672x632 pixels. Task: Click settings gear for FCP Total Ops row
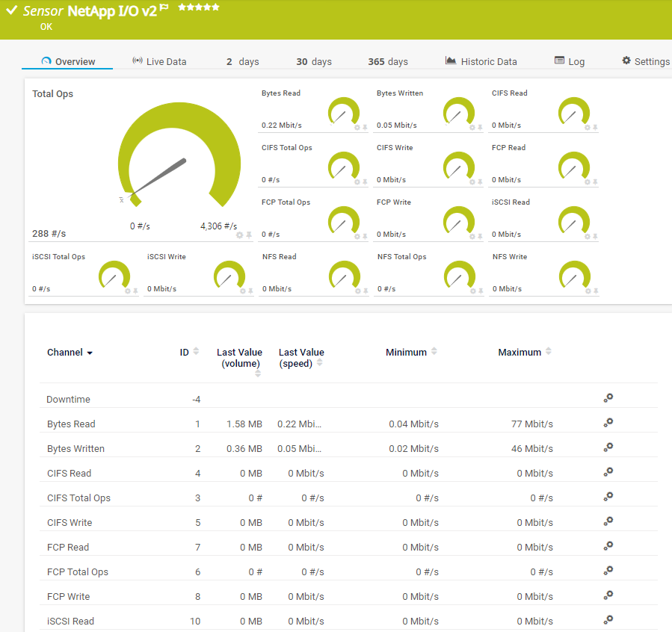click(x=608, y=571)
